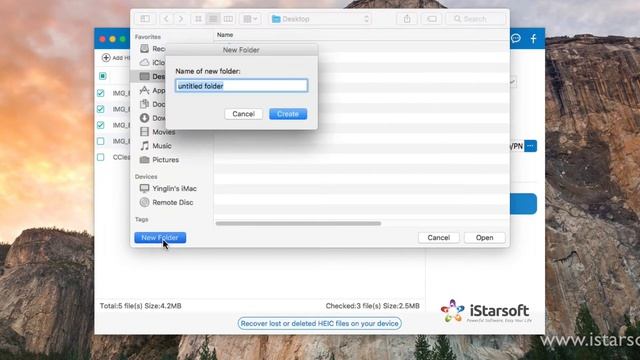The image size is (640, 360).
Task: Cancel the New Folder prompt
Action: click(x=243, y=114)
